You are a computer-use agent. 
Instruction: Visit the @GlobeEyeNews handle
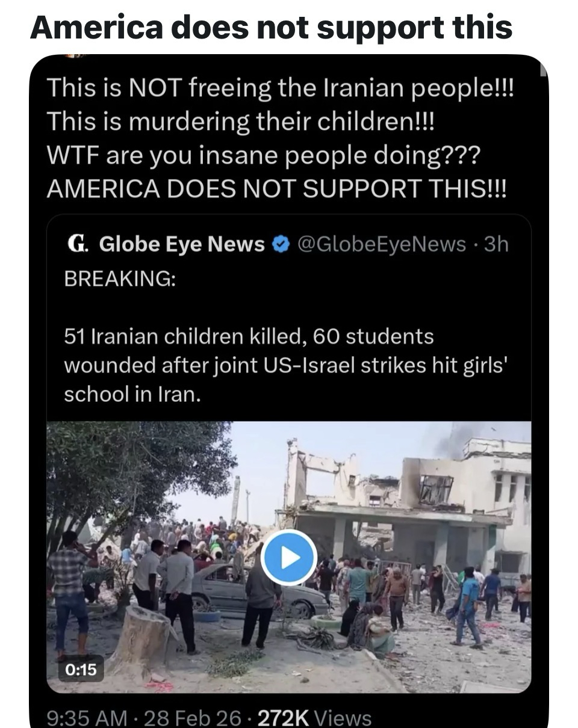point(382,244)
